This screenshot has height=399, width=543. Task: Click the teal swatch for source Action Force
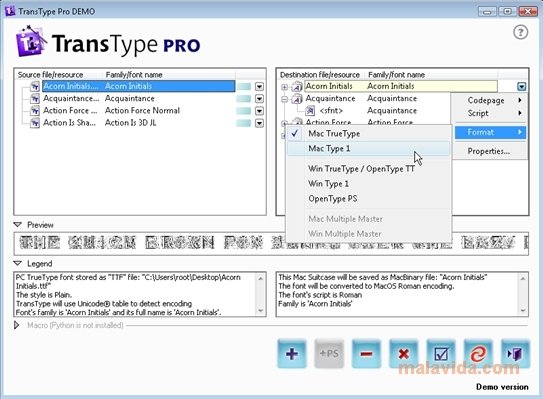(244, 111)
